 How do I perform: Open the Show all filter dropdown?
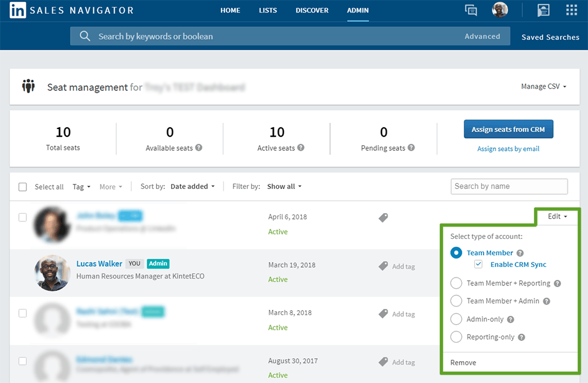[284, 186]
